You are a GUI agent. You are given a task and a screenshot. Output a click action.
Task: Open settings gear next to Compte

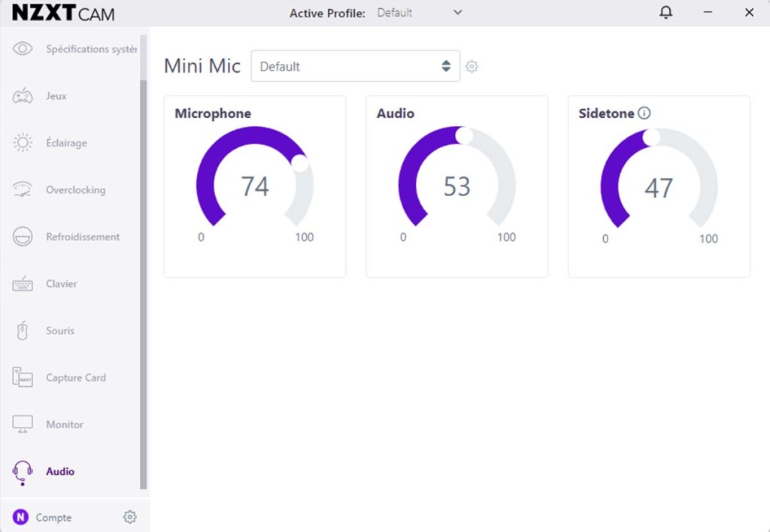(x=130, y=517)
